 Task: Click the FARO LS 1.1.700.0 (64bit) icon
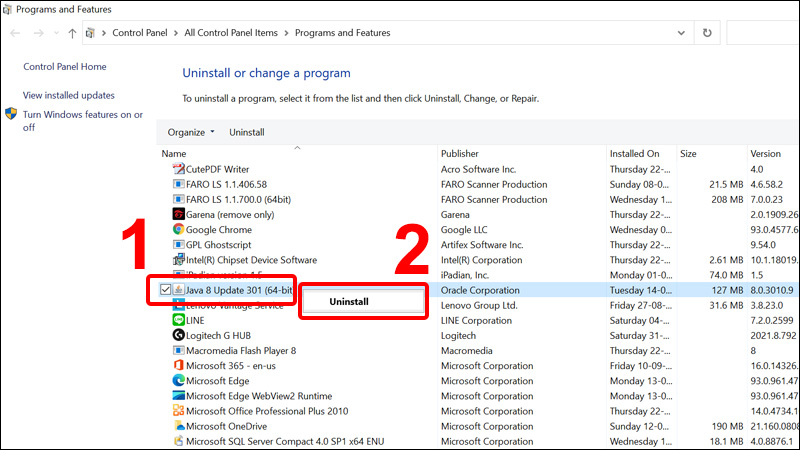[x=178, y=199]
